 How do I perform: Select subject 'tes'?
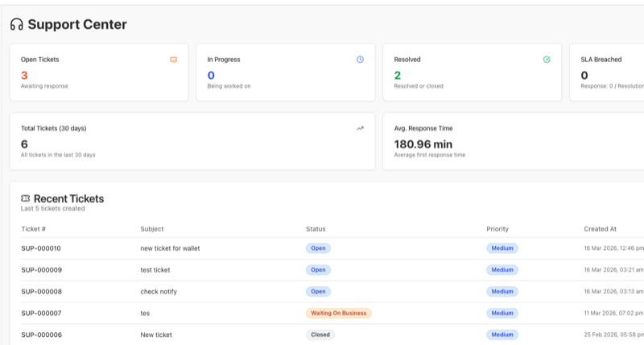[x=145, y=314]
